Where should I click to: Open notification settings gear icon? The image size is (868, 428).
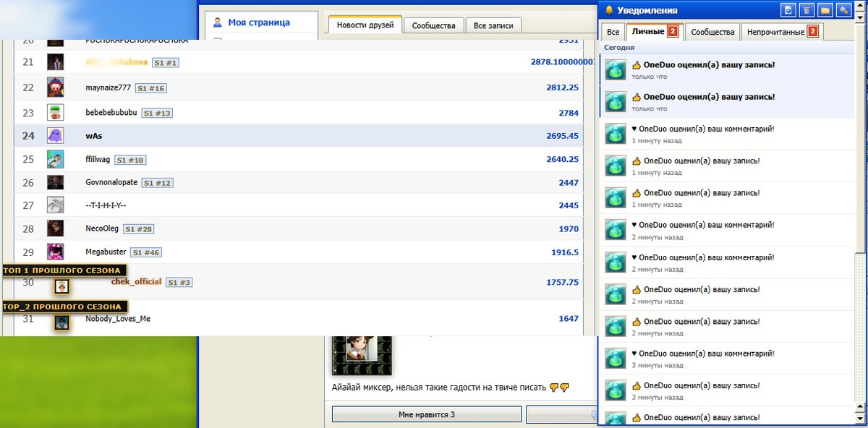click(x=843, y=10)
